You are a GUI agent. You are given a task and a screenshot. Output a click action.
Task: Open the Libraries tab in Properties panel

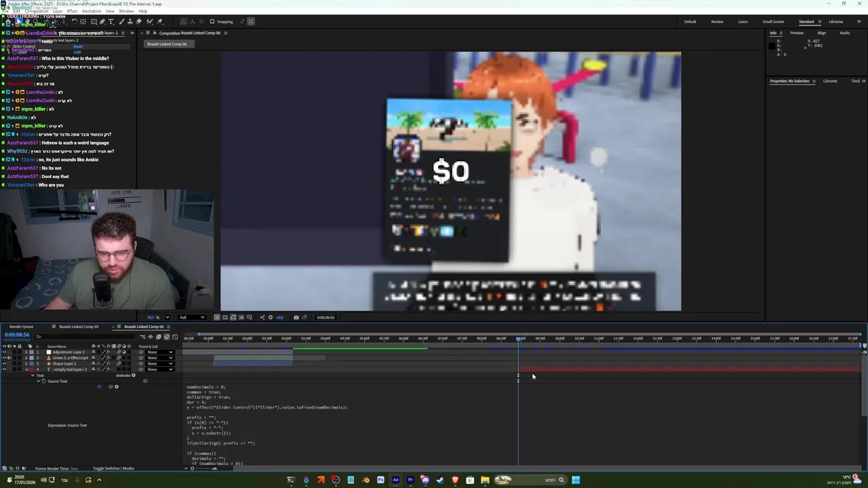click(830, 81)
